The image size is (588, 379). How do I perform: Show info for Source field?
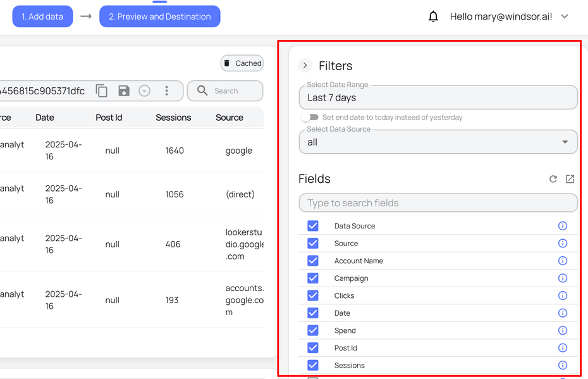pyautogui.click(x=563, y=243)
